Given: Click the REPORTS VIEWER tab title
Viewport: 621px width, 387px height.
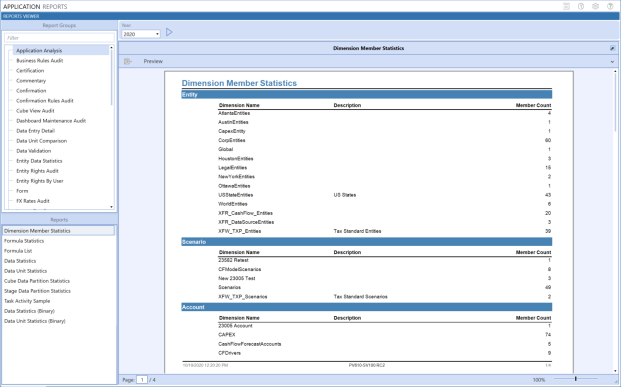Looking at the screenshot, I should [21, 16].
